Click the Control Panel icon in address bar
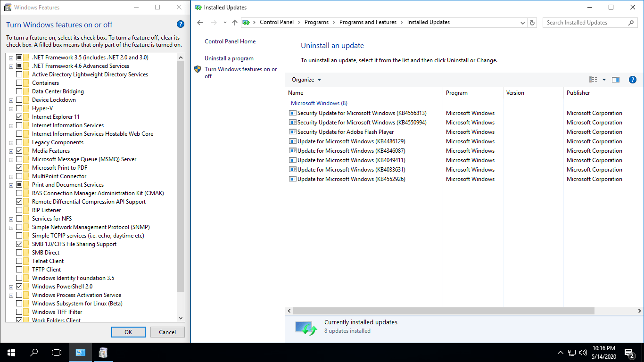Screen dimensions: 644x362 (x=246, y=22)
